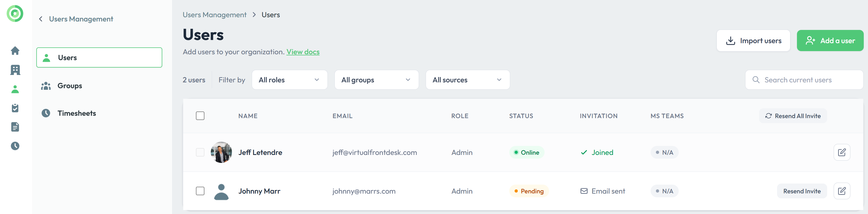
Task: Edit Johnny Marr's user record
Action: click(x=841, y=191)
